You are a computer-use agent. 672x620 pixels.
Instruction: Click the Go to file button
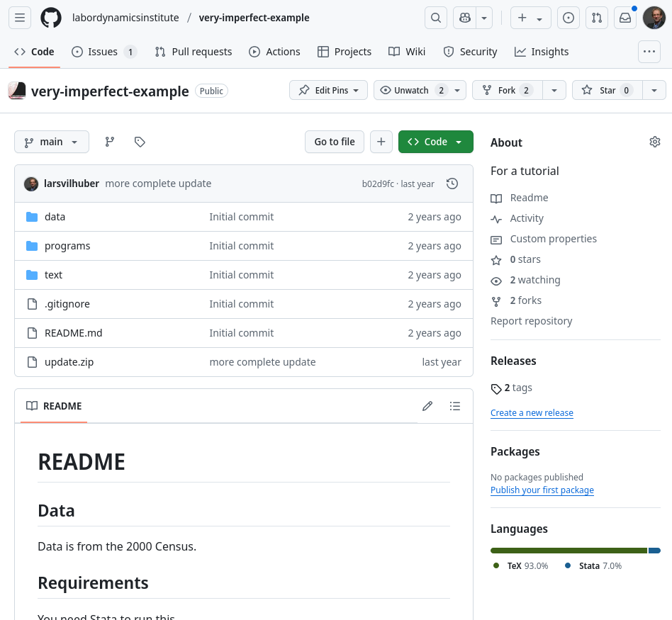(x=334, y=142)
